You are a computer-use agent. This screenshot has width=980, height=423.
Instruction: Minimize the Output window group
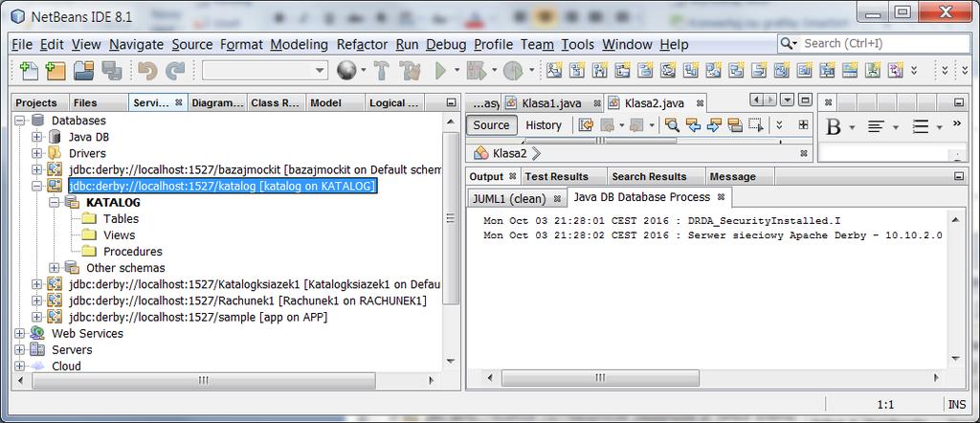958,177
